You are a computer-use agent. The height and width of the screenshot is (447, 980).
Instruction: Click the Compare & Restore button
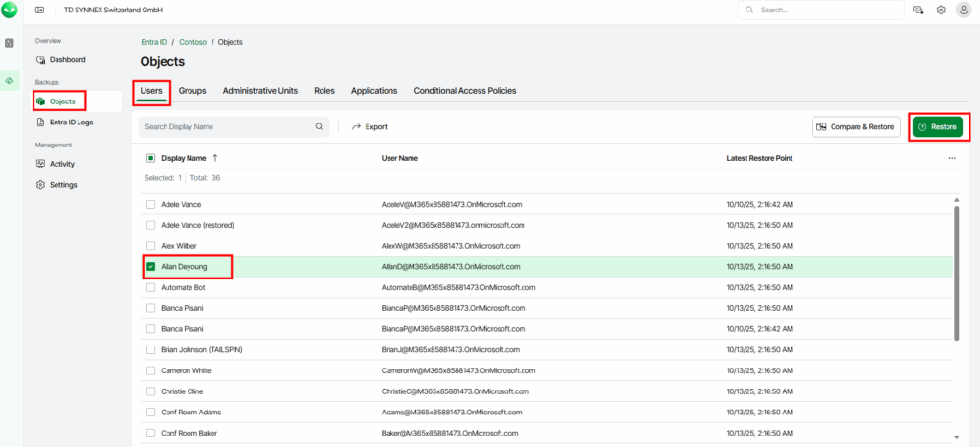click(856, 126)
